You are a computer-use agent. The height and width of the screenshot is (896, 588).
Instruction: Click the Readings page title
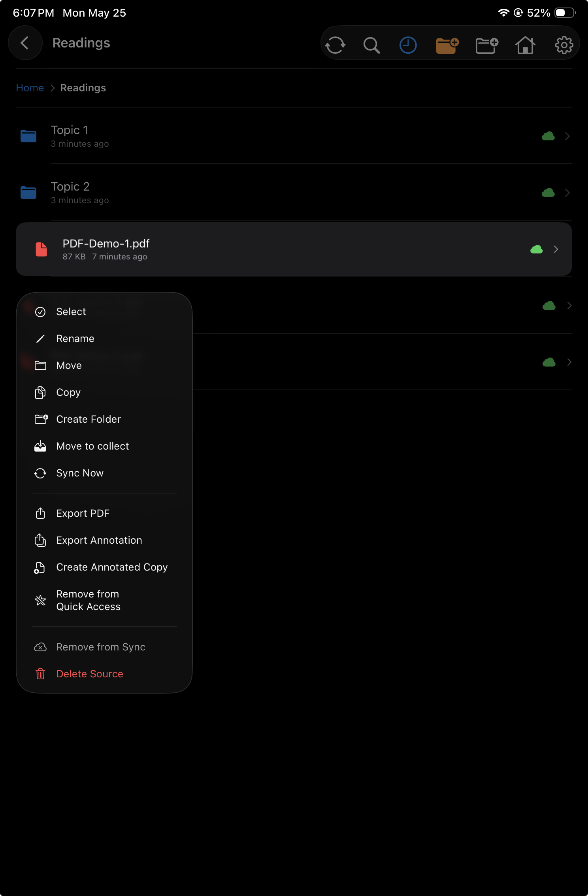pos(81,43)
